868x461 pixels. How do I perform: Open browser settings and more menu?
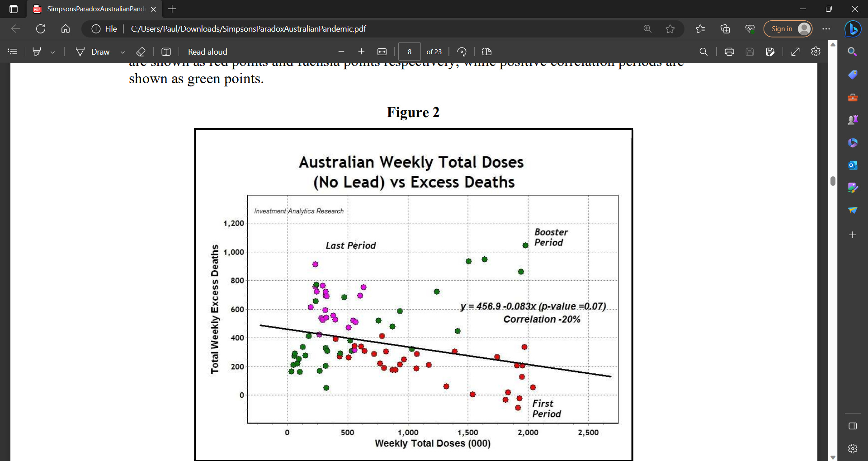click(x=826, y=28)
